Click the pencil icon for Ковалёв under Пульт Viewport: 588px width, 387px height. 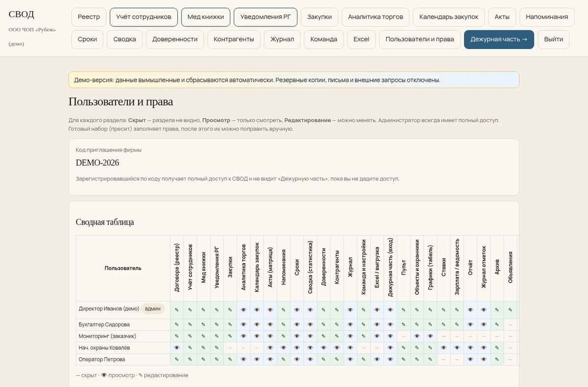404,348
